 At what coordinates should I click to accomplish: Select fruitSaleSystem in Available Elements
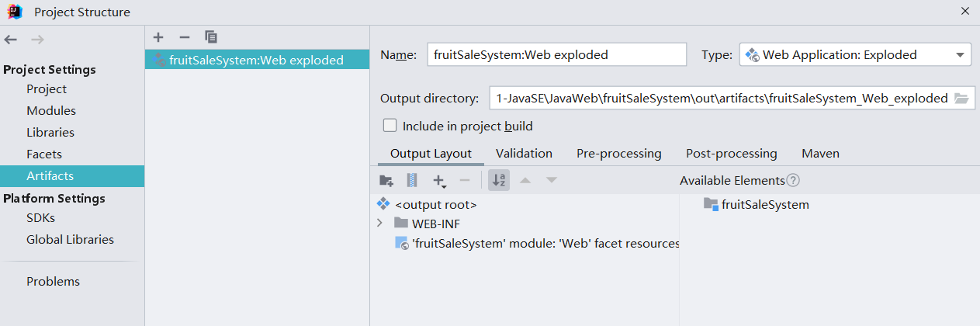764,205
